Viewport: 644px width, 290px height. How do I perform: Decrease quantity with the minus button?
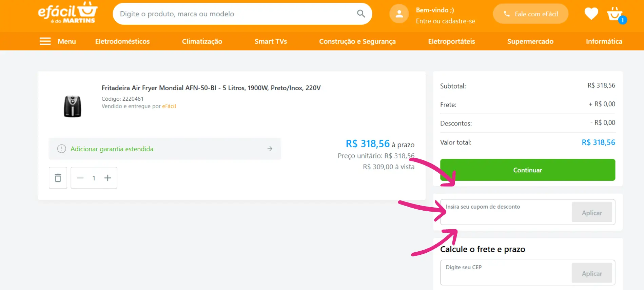(x=80, y=178)
